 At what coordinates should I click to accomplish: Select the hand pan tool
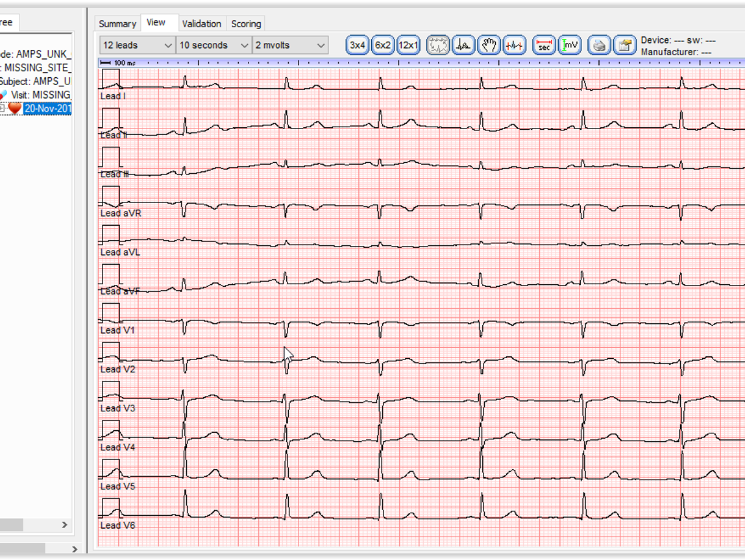point(489,45)
